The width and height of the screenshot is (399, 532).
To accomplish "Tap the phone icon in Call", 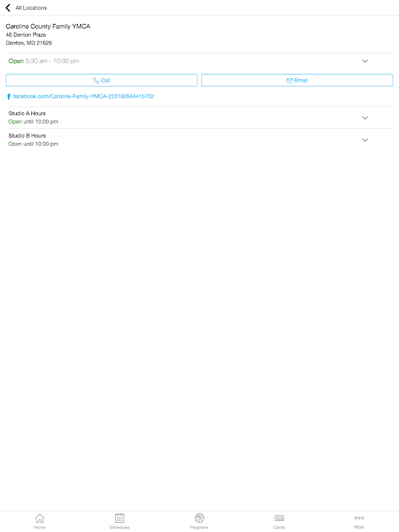I will pyautogui.click(x=96, y=80).
